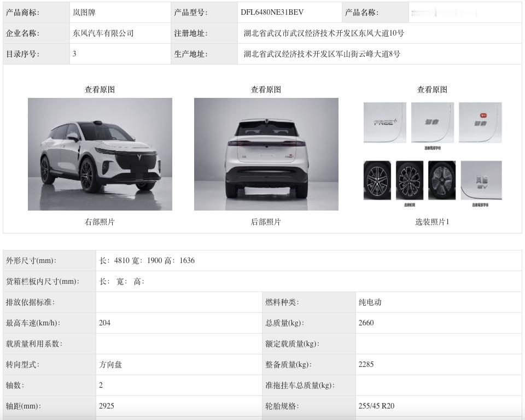Image resolution: width=525 pixels, height=420 pixels.
Task: Click the rear view car photo thumbnail
Action: coord(266,154)
